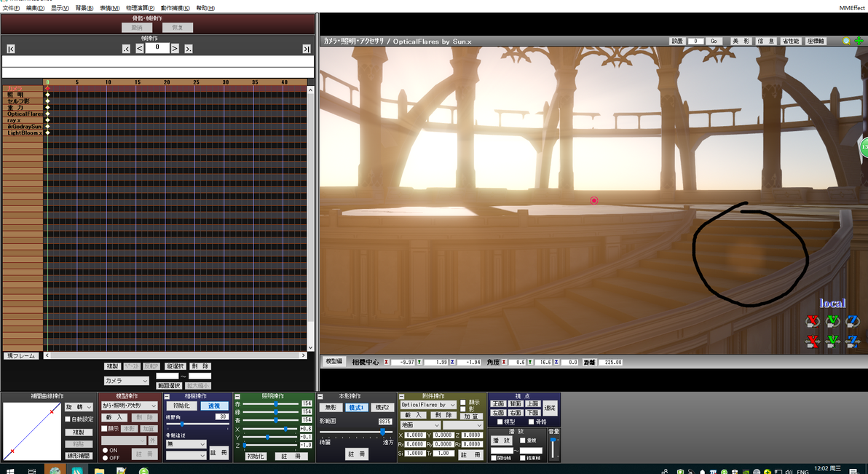Toggle the 骨格 checkbox in view panel

(532, 422)
